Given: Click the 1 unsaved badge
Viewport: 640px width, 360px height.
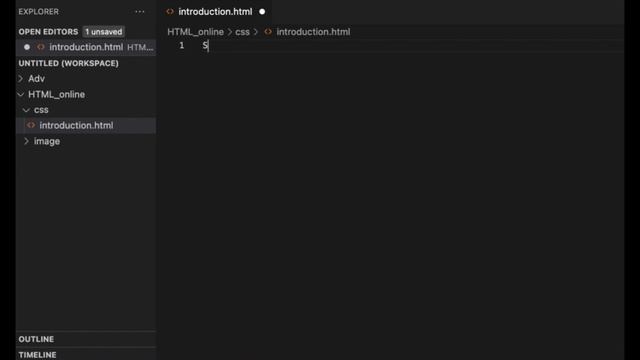Looking at the screenshot, I should (104, 32).
